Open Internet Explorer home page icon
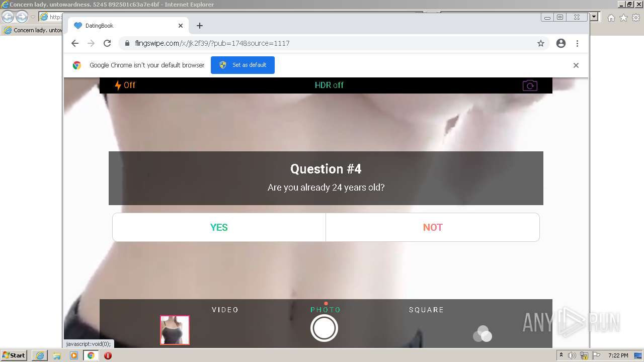This screenshot has width=644, height=362. (x=611, y=18)
